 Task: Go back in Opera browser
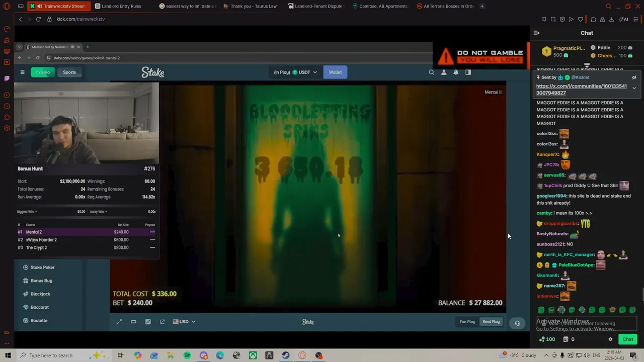20,19
